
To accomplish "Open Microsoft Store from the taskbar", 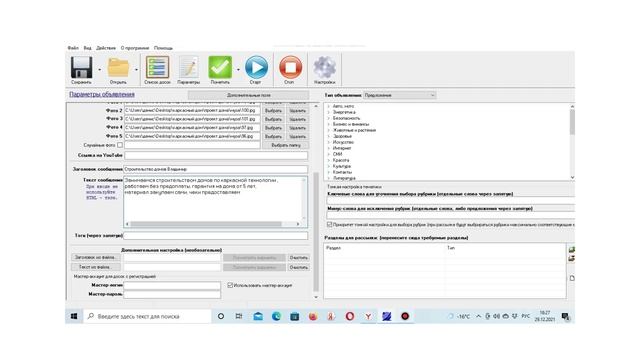I will [x=295, y=316].
